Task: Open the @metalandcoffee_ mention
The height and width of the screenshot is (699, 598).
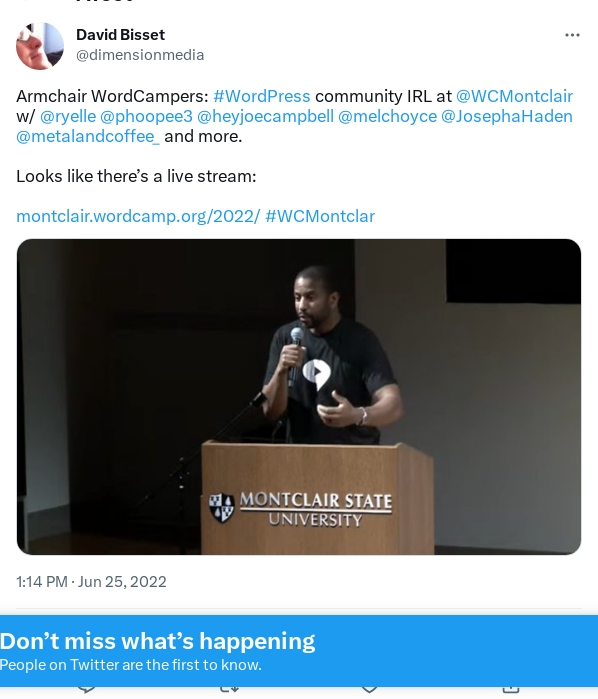Action: pyautogui.click(x=88, y=136)
